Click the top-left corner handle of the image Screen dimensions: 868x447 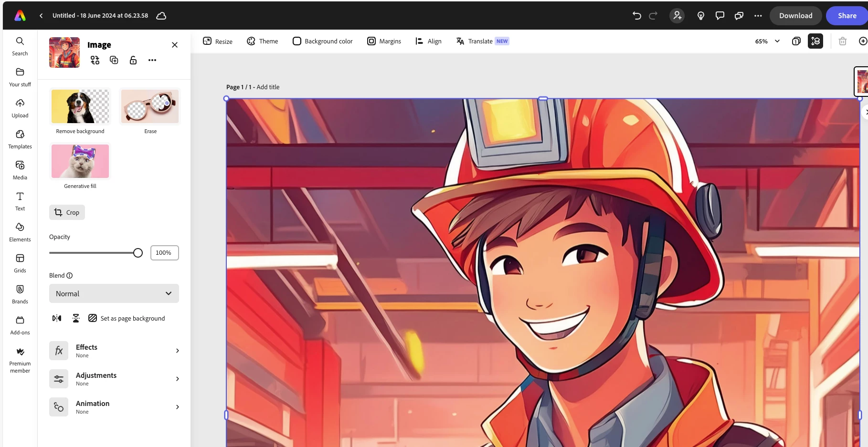coord(226,99)
